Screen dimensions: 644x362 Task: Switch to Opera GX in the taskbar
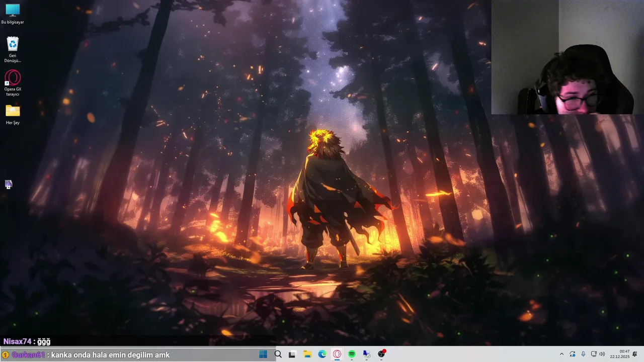point(337,354)
